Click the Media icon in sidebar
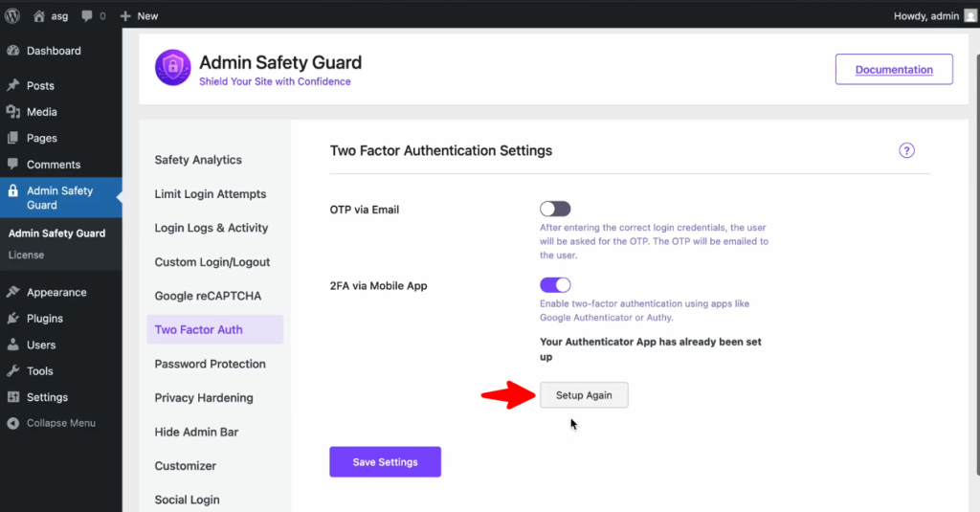 pyautogui.click(x=13, y=112)
